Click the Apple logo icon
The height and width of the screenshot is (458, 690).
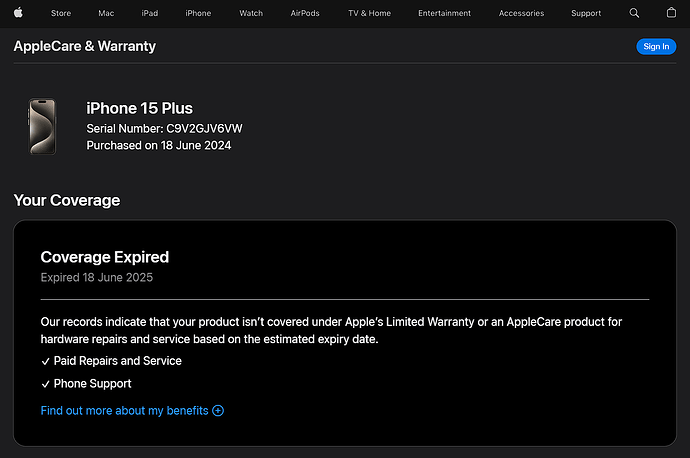(18, 13)
